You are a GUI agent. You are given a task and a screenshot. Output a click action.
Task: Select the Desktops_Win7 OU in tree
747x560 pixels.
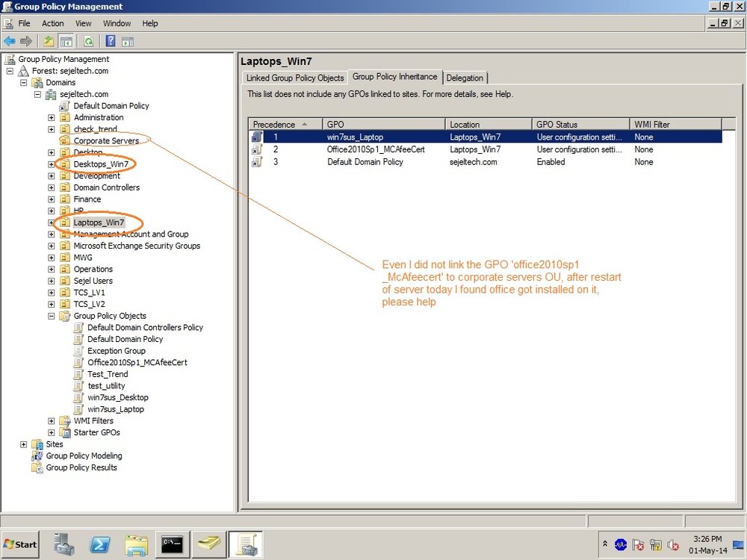[x=101, y=164]
